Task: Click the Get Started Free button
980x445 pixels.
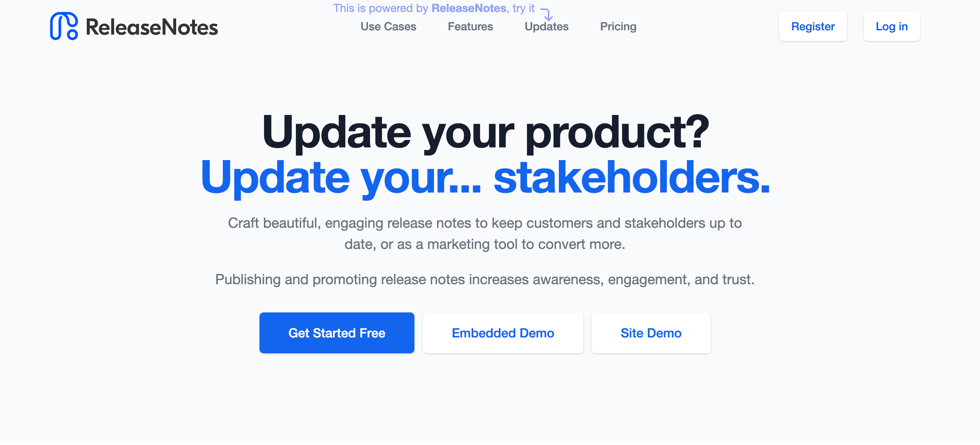Action: [337, 333]
